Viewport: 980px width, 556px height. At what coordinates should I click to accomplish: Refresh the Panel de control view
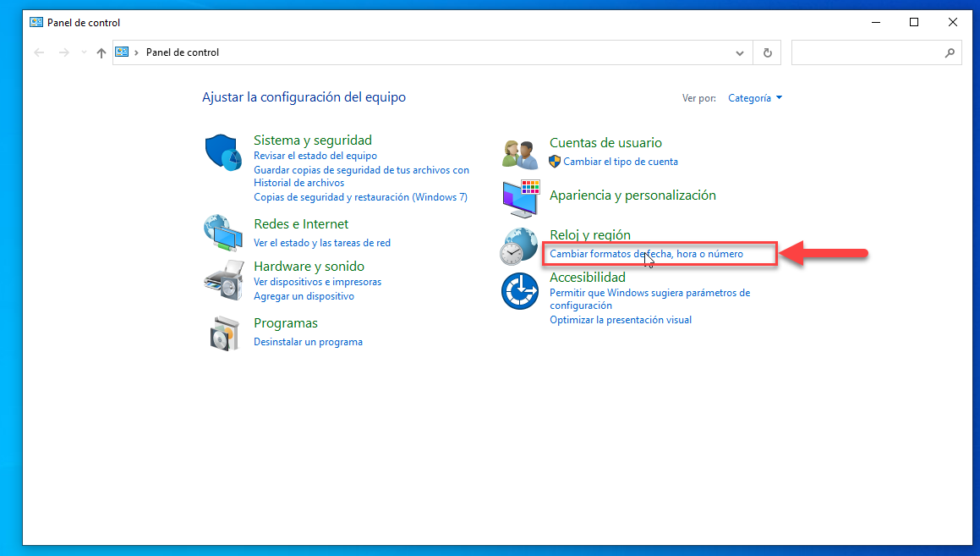coord(768,52)
